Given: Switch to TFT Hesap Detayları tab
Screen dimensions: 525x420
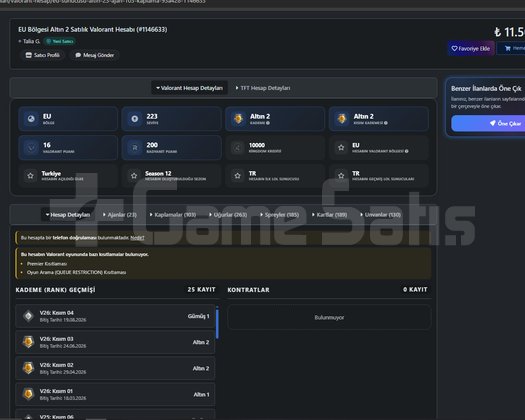Looking at the screenshot, I should point(263,88).
